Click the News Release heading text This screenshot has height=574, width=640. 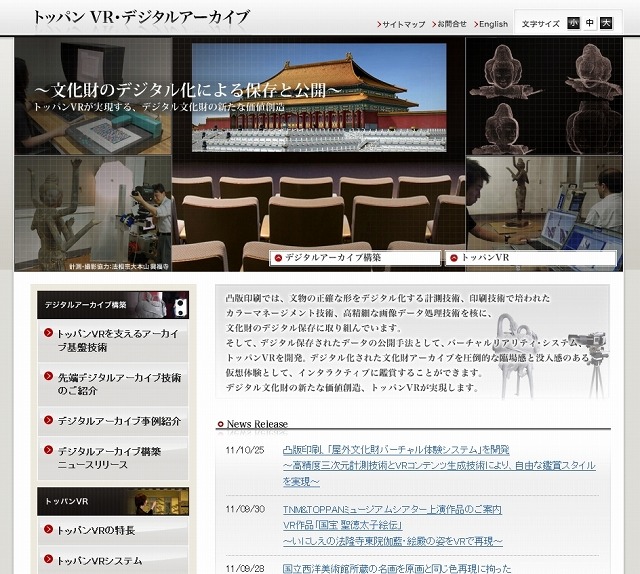point(257,424)
